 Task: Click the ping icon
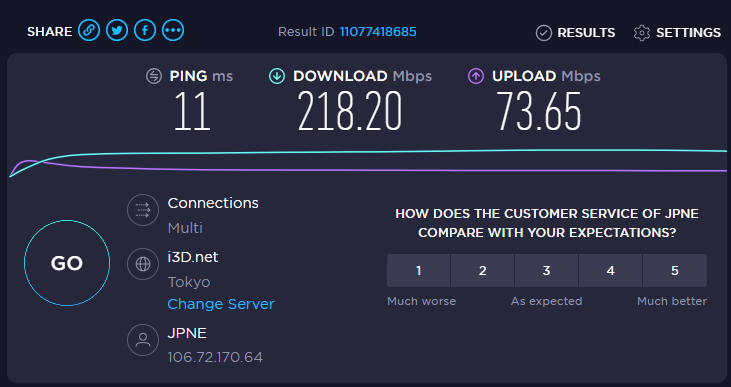coord(154,76)
